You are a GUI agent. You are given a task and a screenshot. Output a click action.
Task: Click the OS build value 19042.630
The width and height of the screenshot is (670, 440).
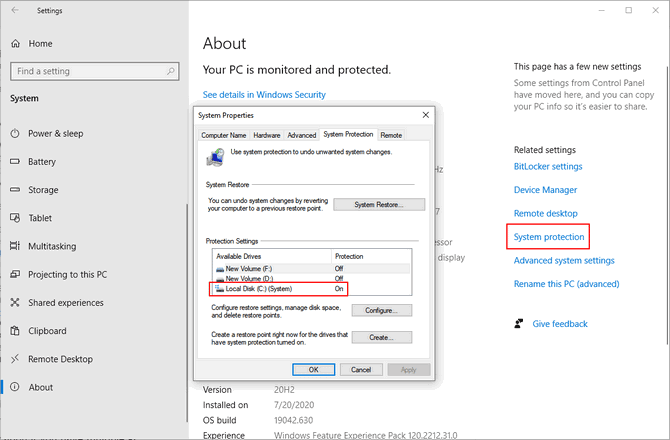(293, 420)
